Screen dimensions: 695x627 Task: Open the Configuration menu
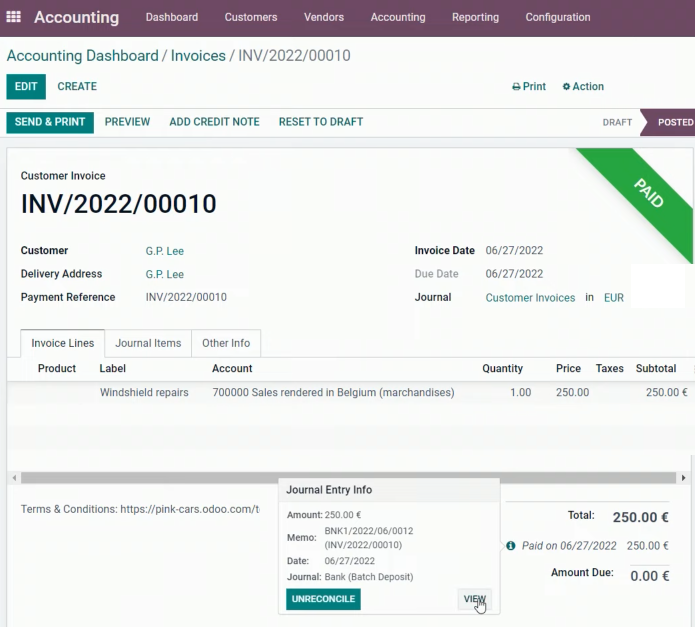tap(558, 17)
